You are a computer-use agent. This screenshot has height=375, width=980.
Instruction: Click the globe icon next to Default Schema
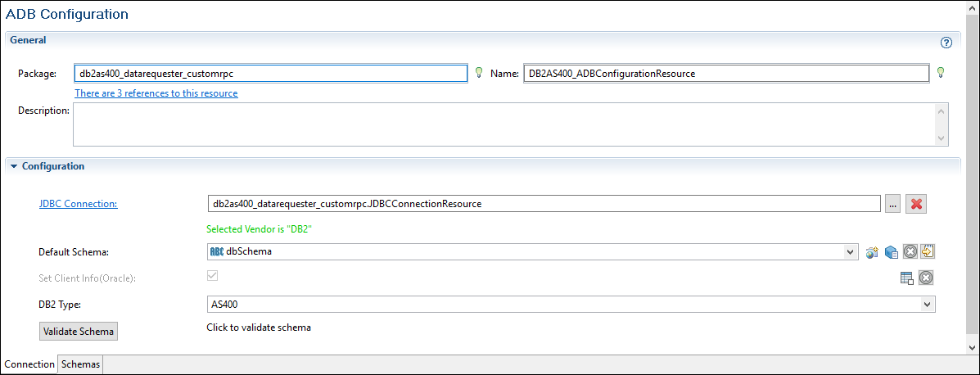pyautogui.click(x=872, y=252)
